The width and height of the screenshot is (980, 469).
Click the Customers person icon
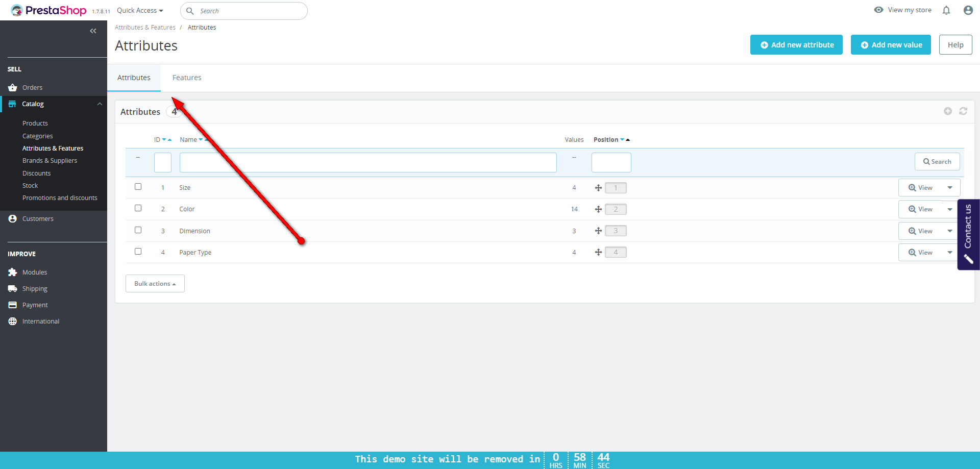13,219
